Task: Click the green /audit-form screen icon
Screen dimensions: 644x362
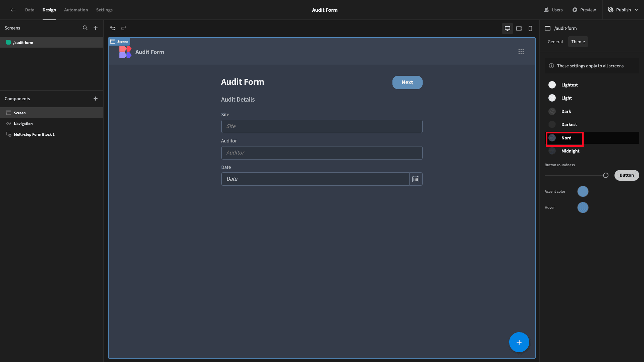Action: [8, 43]
